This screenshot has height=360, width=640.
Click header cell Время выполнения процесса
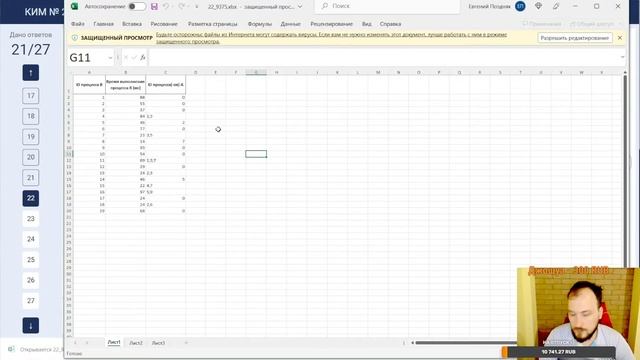[125, 84]
